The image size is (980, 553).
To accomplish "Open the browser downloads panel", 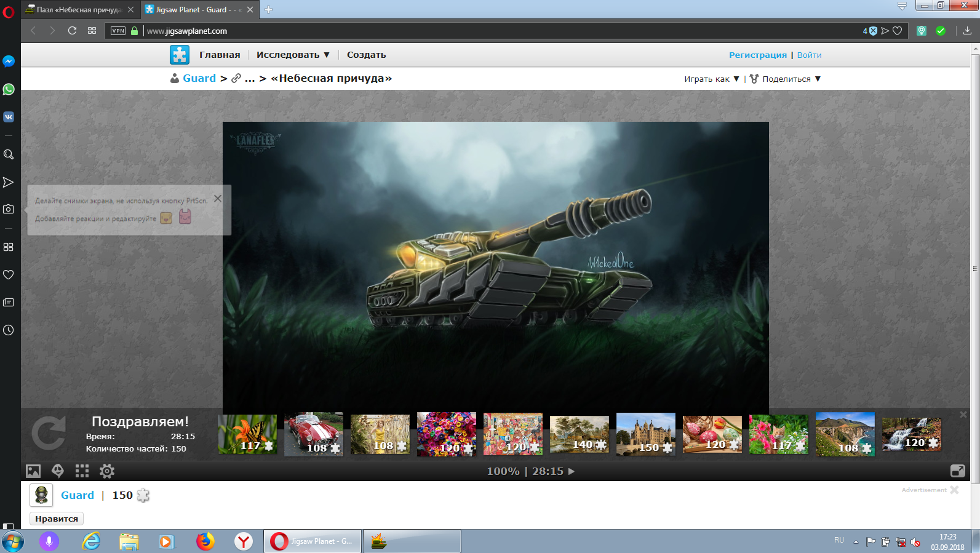I will click(967, 31).
